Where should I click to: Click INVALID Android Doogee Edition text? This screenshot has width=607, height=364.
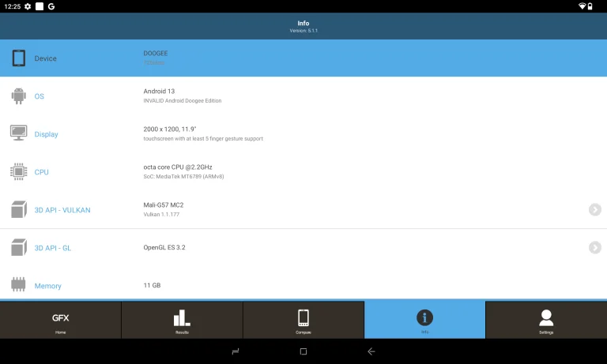[183, 100]
